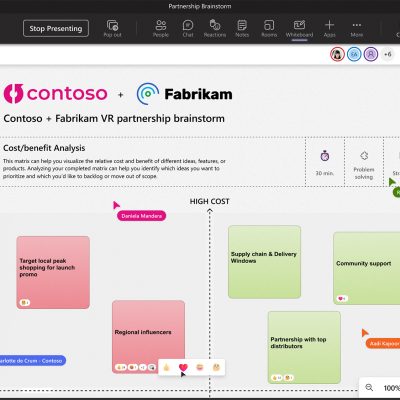Image resolution: width=400 pixels, height=400 pixels.
Task: Open the Reactions menu
Action: tap(215, 29)
